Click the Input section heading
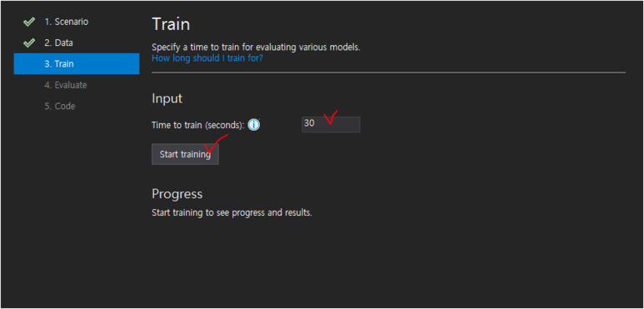The image size is (644, 309). 167,98
